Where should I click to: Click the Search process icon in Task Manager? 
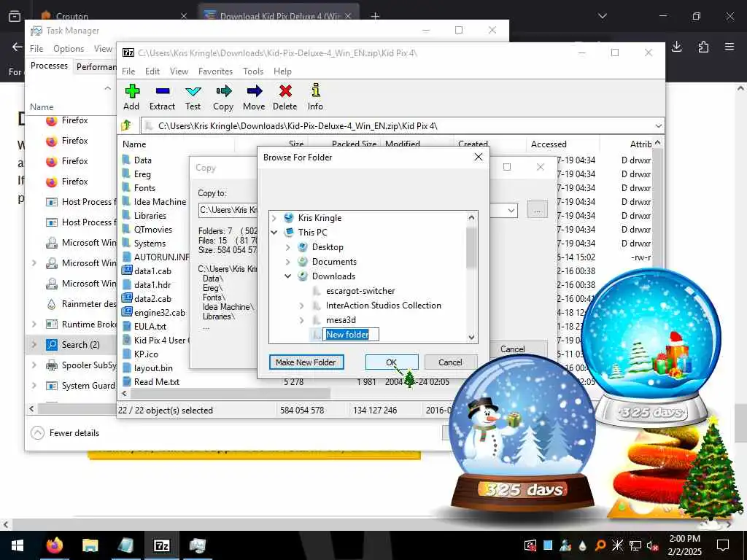(x=52, y=344)
